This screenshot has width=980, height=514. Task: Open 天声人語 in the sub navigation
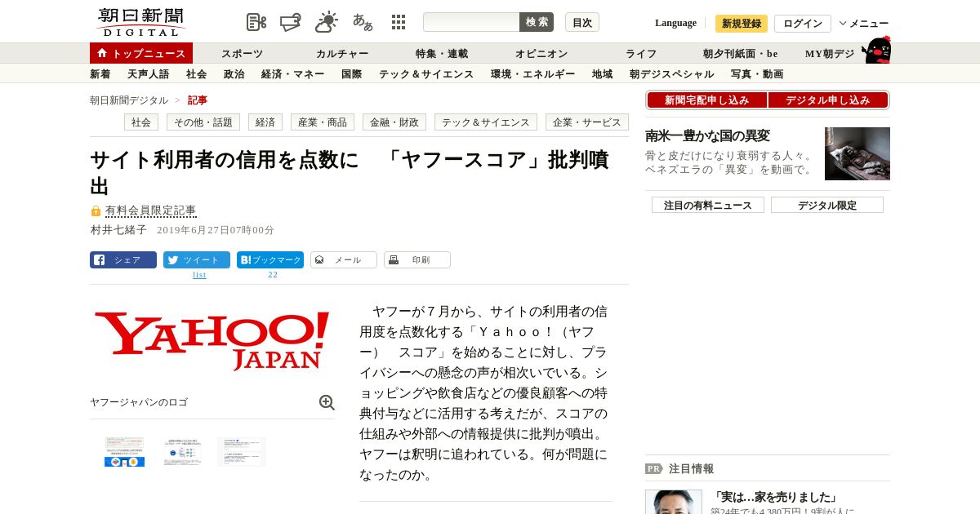(x=148, y=73)
